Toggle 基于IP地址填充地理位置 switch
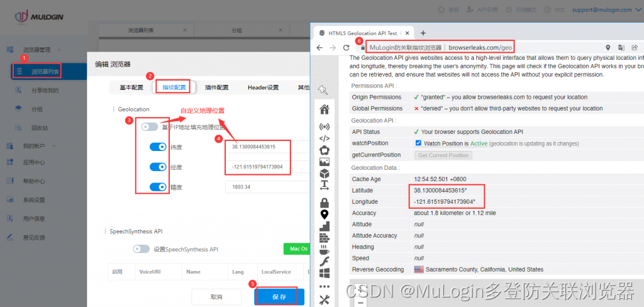Viewport: 644px width, 307px height. tap(150, 126)
